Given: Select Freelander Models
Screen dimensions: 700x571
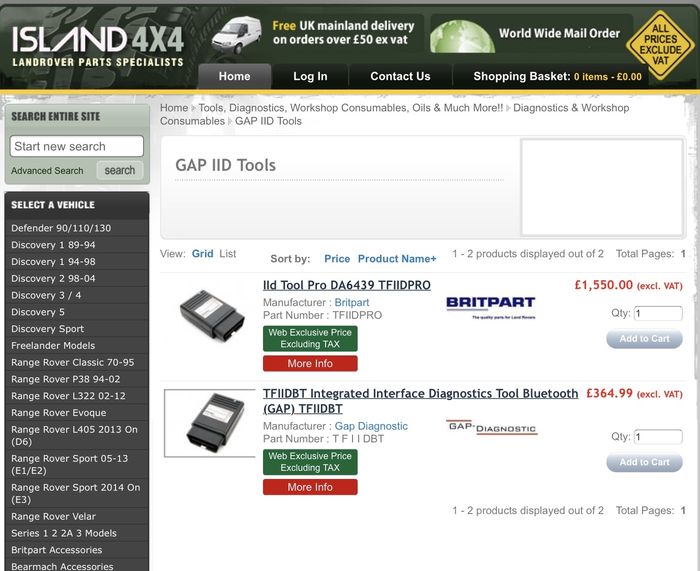Looking at the screenshot, I should click(77, 346).
